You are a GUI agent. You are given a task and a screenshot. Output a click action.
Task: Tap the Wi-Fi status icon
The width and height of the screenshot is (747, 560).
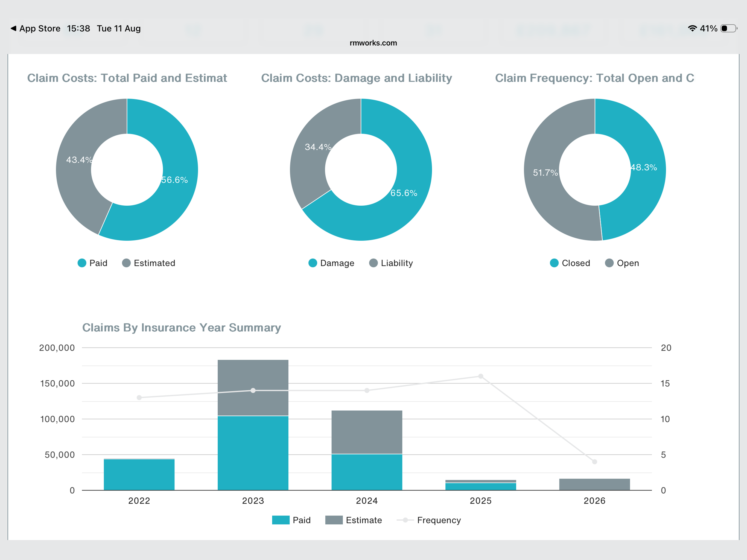[x=692, y=28]
